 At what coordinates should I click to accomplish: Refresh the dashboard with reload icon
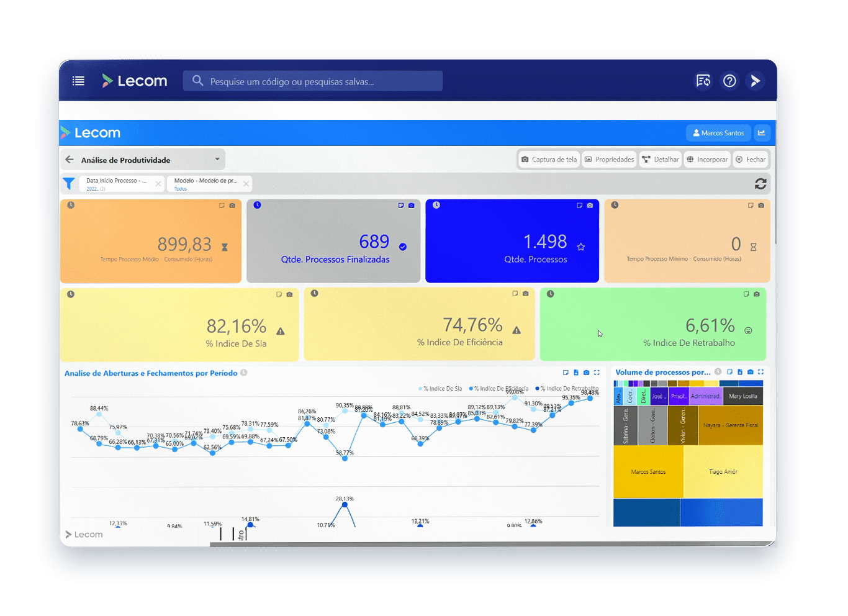tap(760, 184)
